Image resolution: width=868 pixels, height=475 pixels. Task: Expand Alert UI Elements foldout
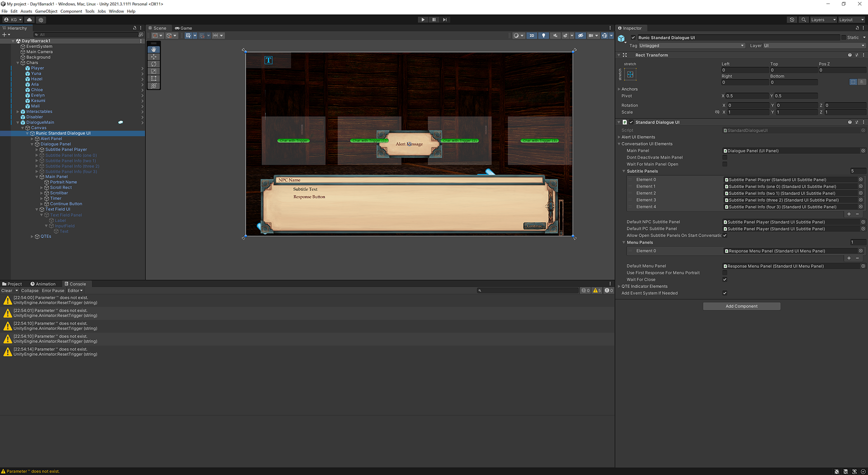pos(619,137)
